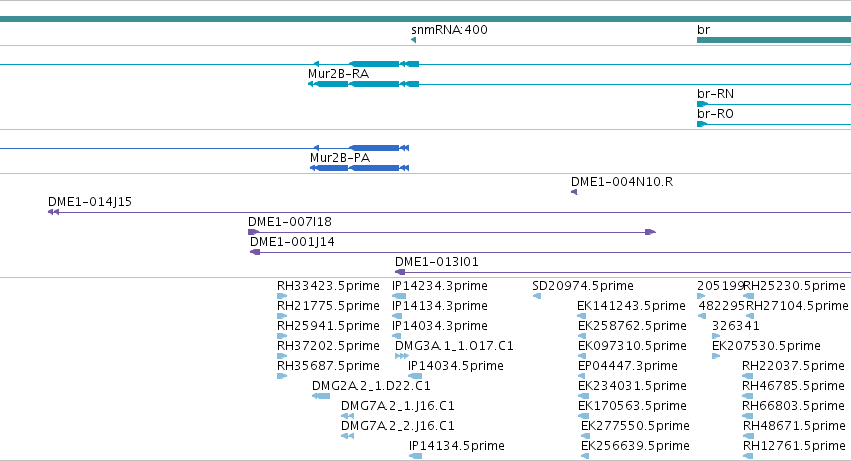This screenshot has height=461, width=851.
Task: Click the EK141243.5prime EST label
Action: point(631,306)
